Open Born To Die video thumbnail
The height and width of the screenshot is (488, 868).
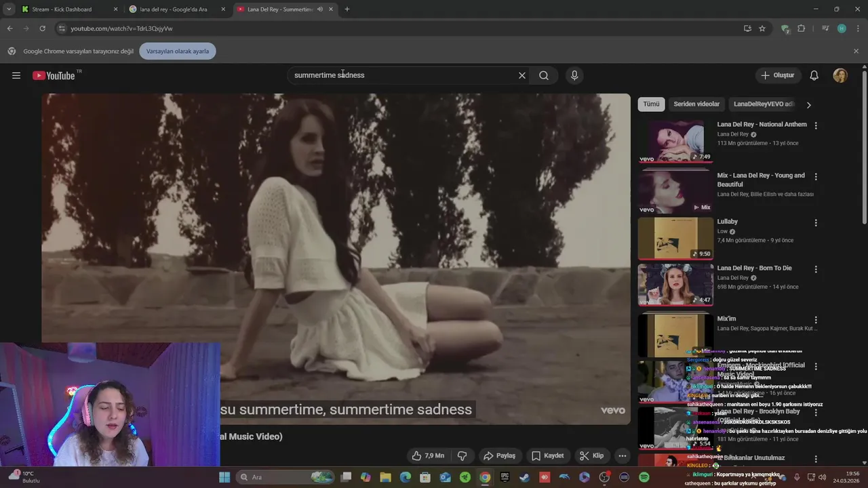(x=675, y=284)
